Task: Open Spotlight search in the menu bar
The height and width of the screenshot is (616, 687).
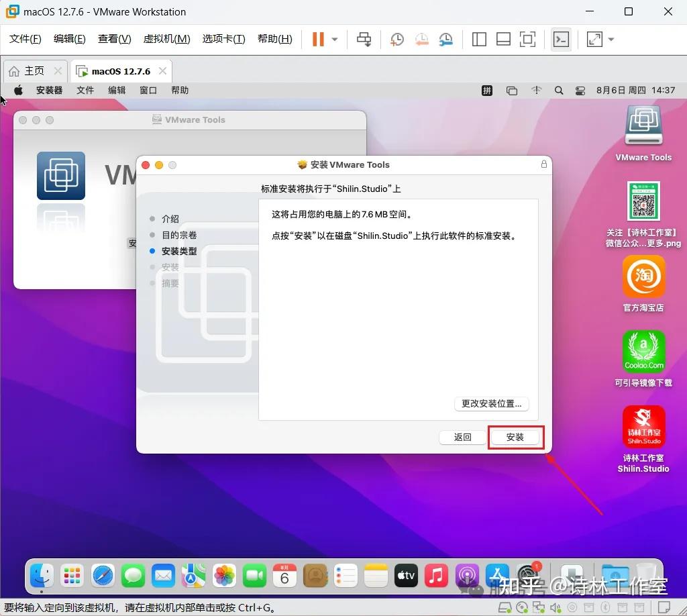Action: (x=559, y=91)
